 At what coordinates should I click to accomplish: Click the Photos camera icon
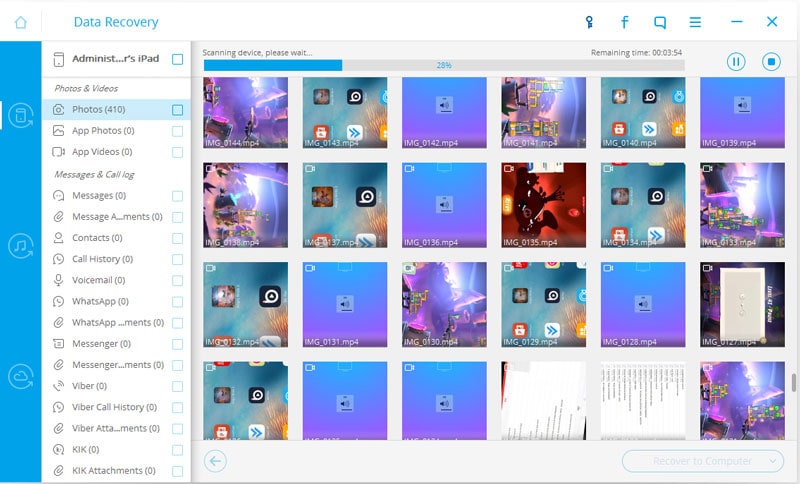click(x=59, y=110)
